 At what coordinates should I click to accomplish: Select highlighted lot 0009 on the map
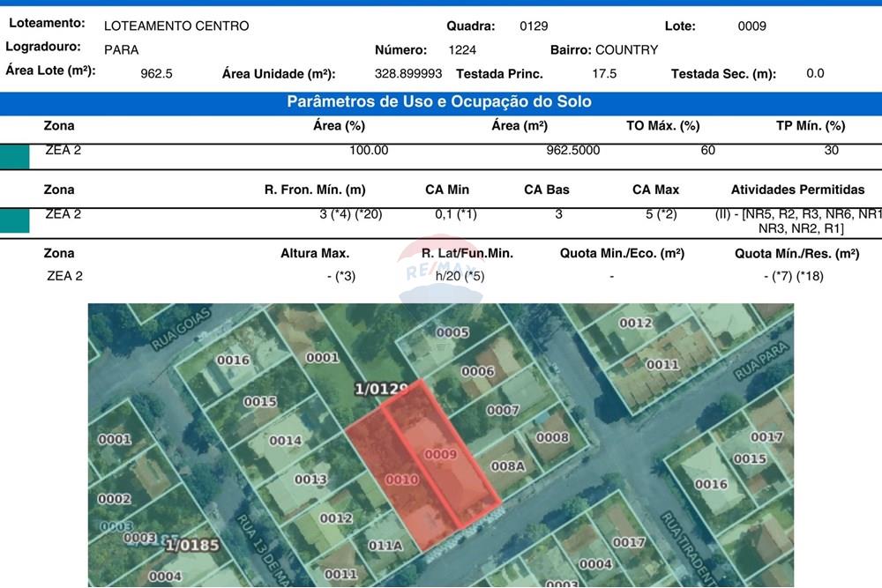pos(440,454)
